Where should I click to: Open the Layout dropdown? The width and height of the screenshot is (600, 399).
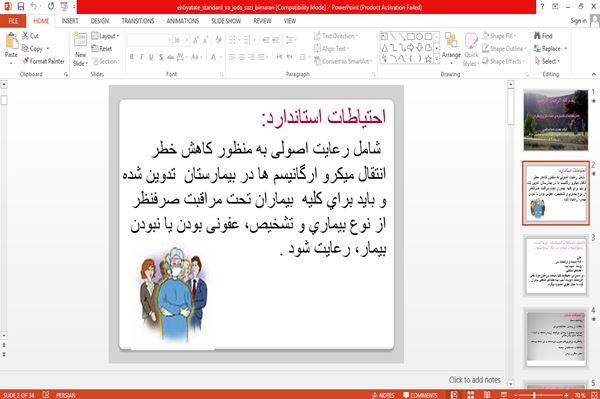click(105, 36)
